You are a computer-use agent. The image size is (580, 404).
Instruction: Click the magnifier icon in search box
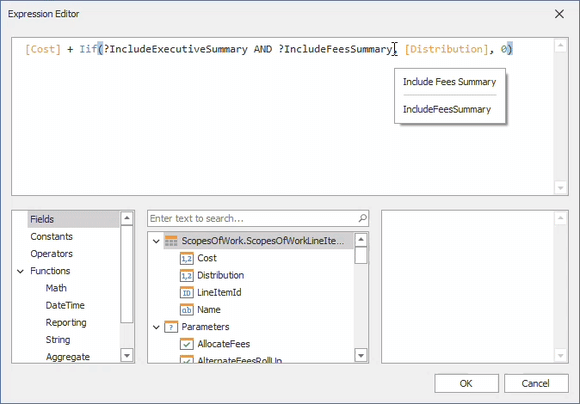[362, 218]
